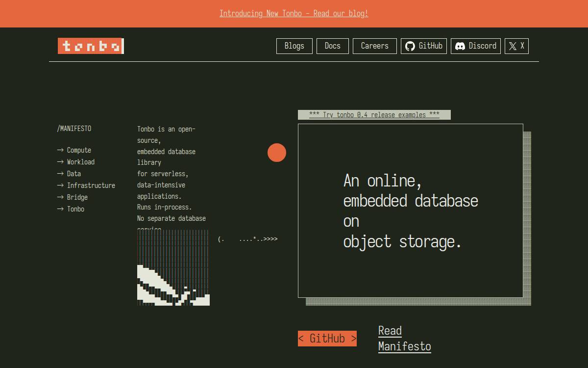Click the '....*..>>>>' ASCII progress text
The width and height of the screenshot is (588, 368).
click(258, 239)
